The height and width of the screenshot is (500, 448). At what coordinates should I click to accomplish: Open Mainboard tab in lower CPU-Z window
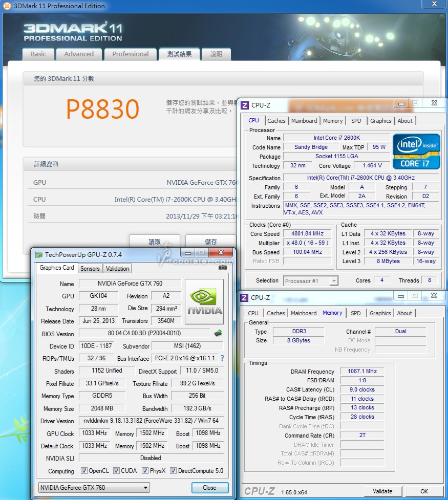tap(304, 313)
